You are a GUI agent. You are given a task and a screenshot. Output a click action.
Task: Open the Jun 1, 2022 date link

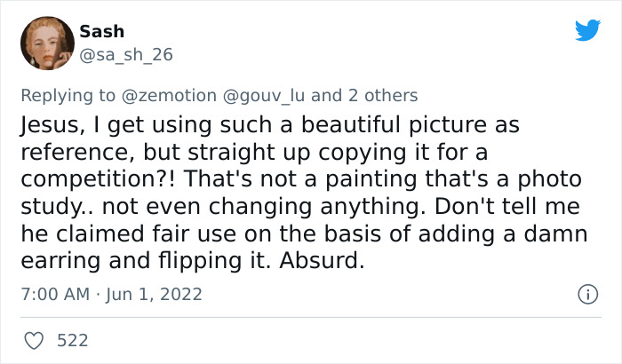coord(155,293)
